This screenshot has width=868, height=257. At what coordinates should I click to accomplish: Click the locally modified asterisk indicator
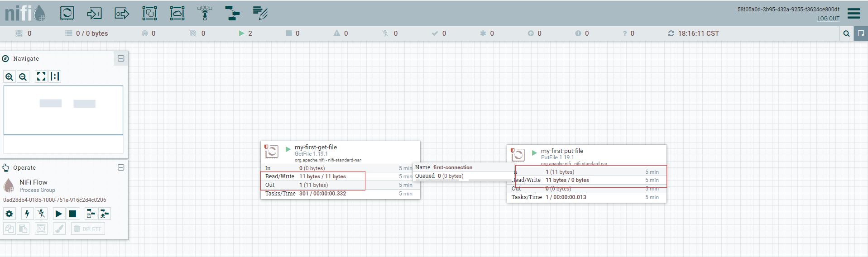483,33
